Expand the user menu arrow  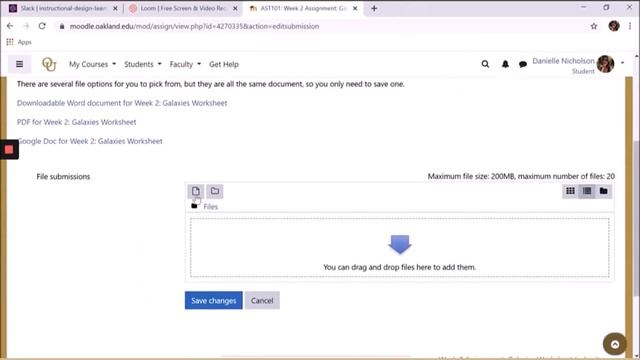tap(622, 63)
